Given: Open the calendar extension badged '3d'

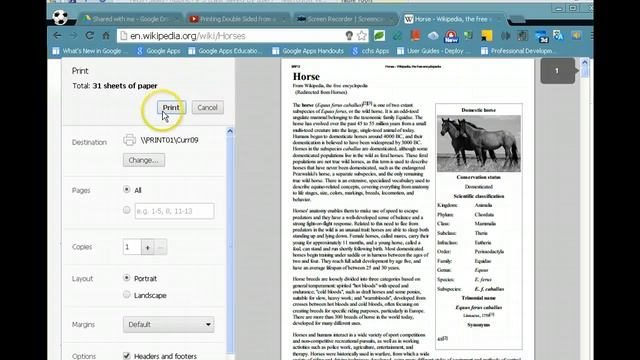Looking at the screenshot, I should coord(541,36).
